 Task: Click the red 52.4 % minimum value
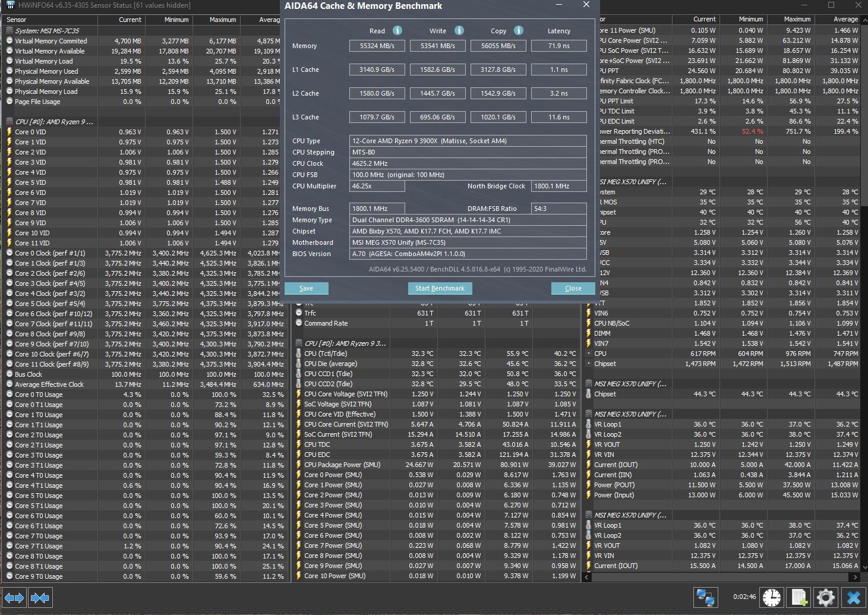tap(752, 131)
